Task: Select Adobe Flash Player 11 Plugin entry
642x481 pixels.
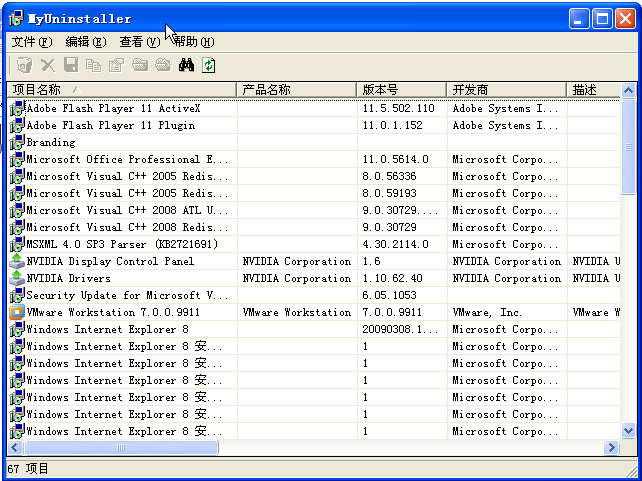Action: tap(111, 125)
